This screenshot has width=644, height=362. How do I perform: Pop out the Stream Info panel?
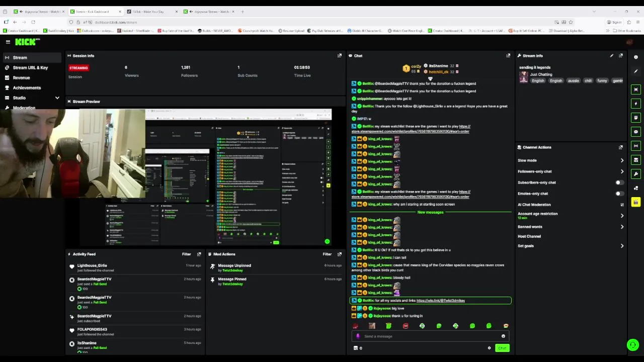pyautogui.click(x=621, y=56)
